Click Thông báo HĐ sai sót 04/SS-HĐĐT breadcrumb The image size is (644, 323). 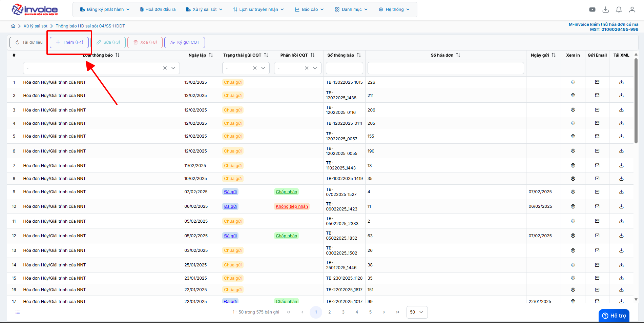tap(90, 26)
